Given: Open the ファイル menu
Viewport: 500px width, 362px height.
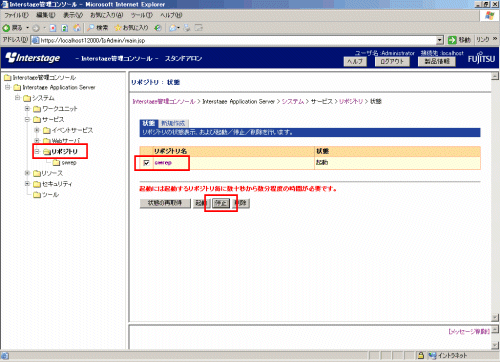Looking at the screenshot, I should click(16, 15).
